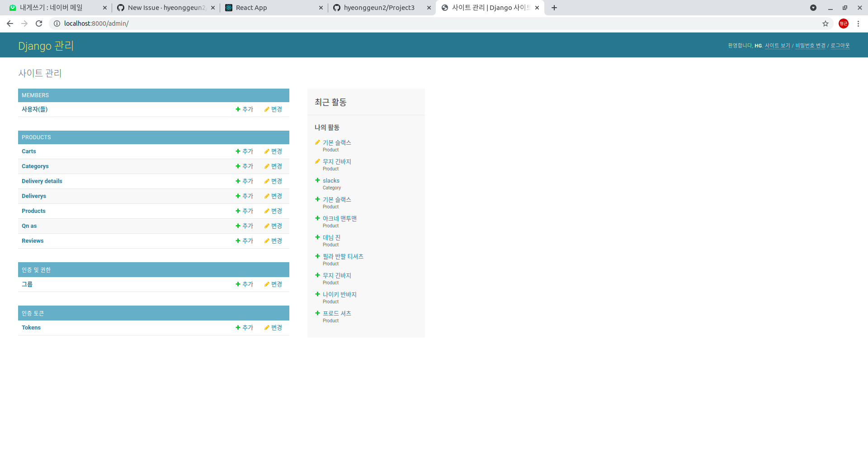868x471 pixels.
Task: Click the site info icon in address bar
Action: [57, 24]
